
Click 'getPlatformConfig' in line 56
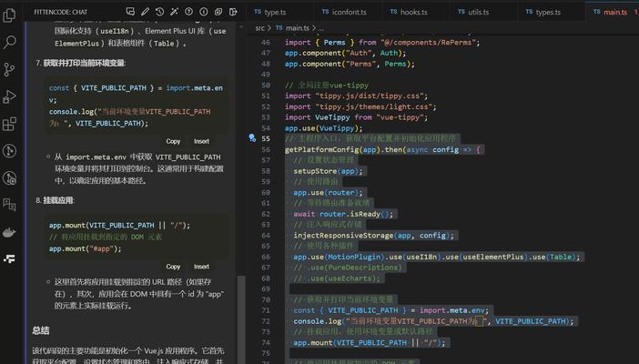(x=322, y=149)
